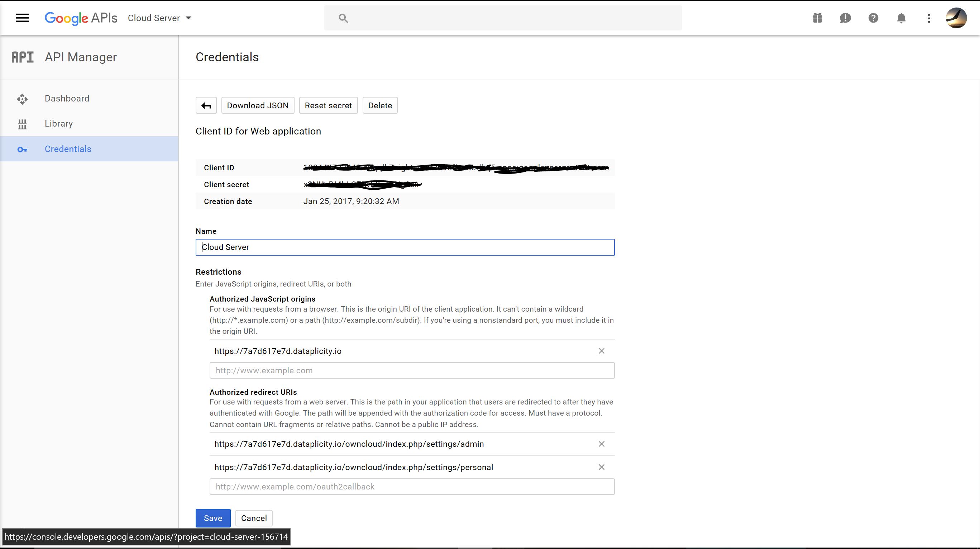Select the Credentials key icon

pos(22,149)
